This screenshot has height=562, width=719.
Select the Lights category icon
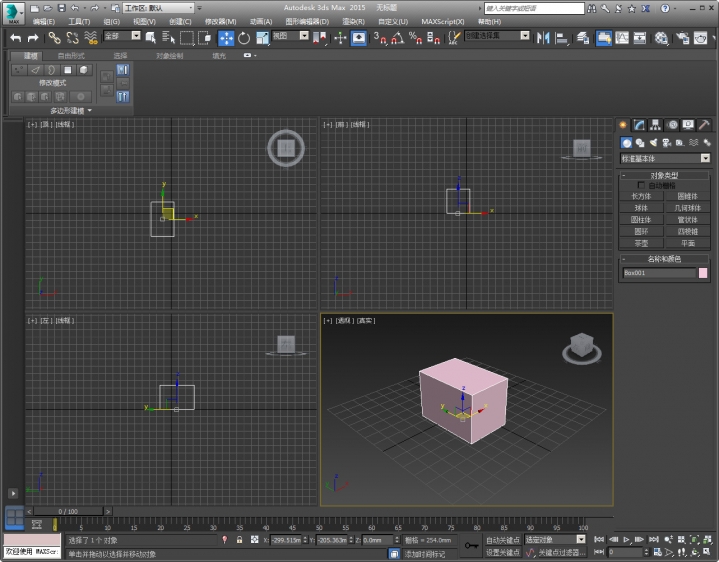(652, 143)
